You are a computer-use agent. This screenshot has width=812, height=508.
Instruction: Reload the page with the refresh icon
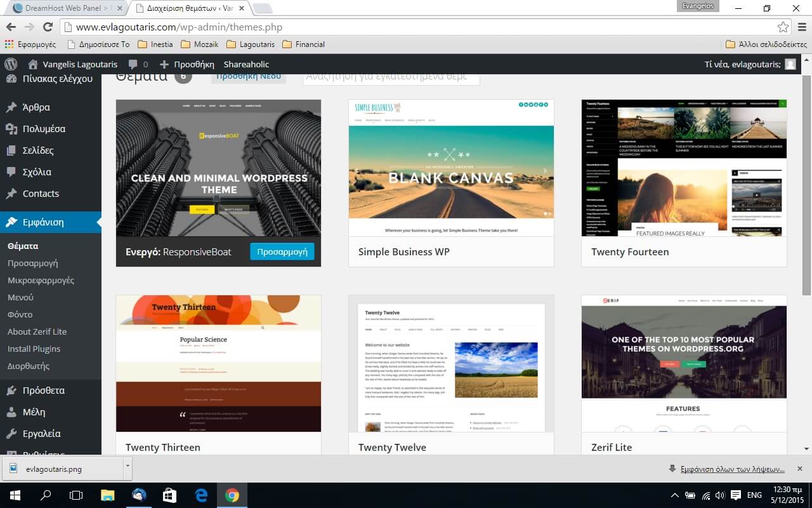(x=48, y=27)
